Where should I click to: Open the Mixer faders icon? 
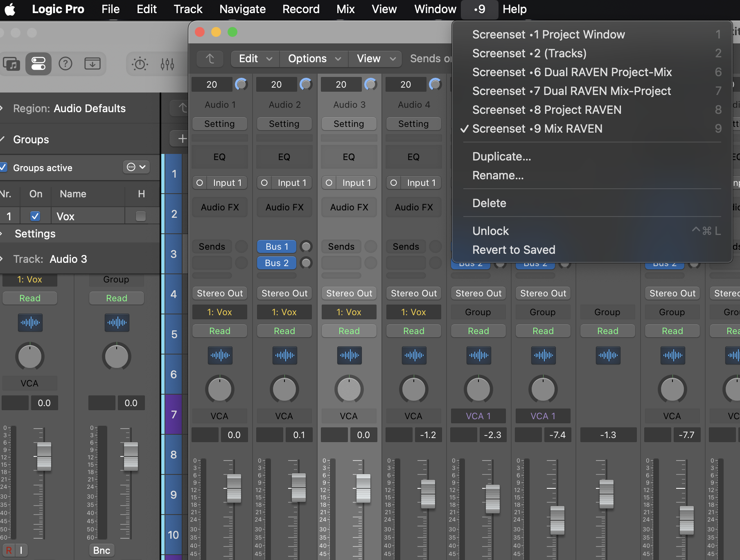coord(167,64)
